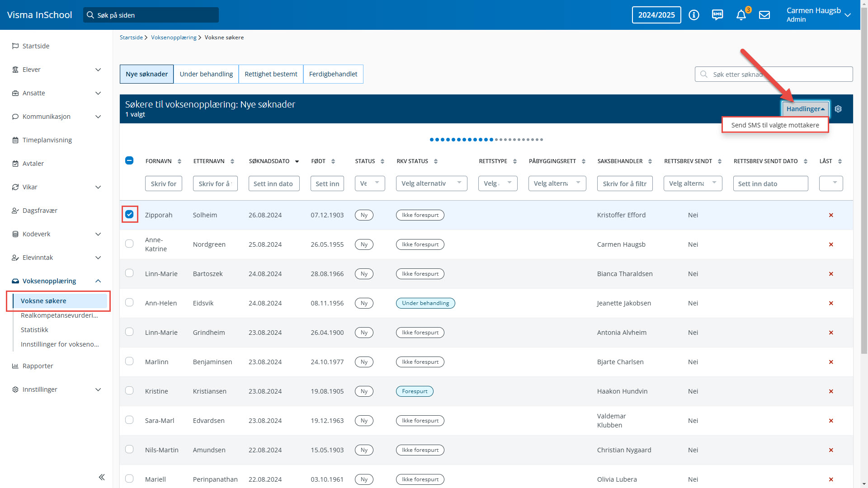Click the first dot in loading indicator
This screenshot has width=868, height=488.
coord(432,140)
